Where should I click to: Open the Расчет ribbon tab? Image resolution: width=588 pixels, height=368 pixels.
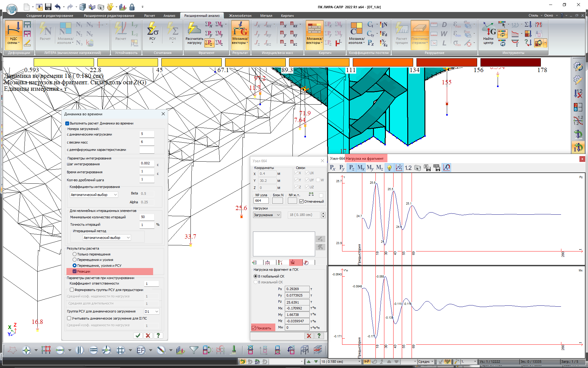click(149, 16)
